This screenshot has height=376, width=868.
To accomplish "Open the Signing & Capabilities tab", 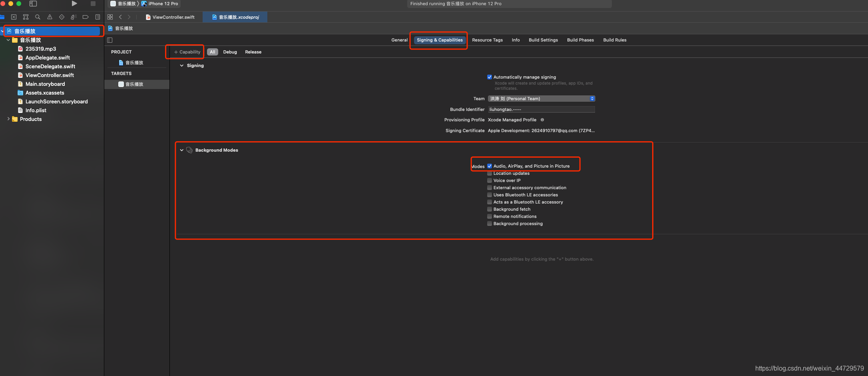I will pos(440,40).
